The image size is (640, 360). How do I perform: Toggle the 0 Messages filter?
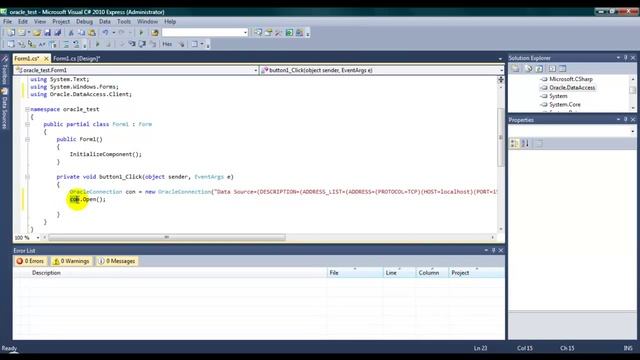tap(117, 261)
